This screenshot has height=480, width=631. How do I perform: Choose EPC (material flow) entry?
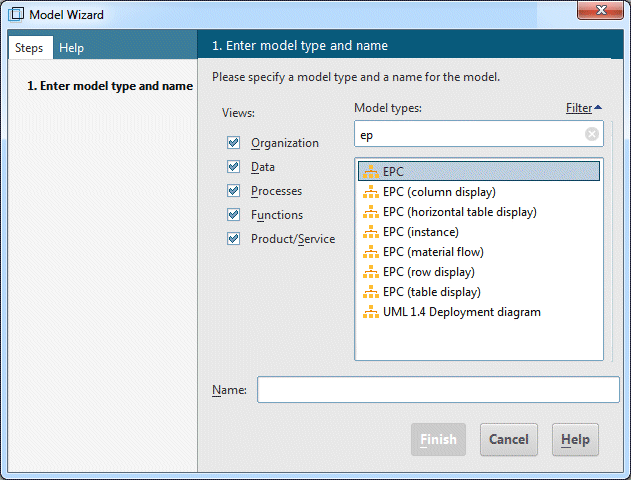479,252
